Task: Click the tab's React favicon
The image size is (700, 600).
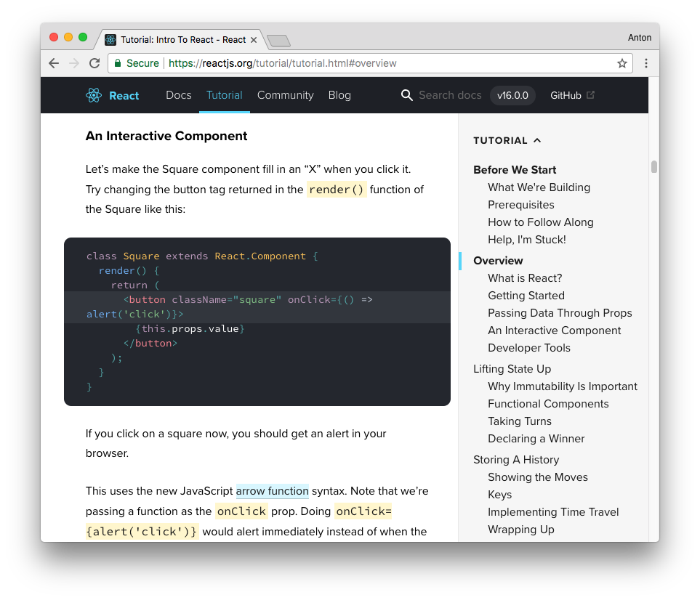Action: pos(110,40)
